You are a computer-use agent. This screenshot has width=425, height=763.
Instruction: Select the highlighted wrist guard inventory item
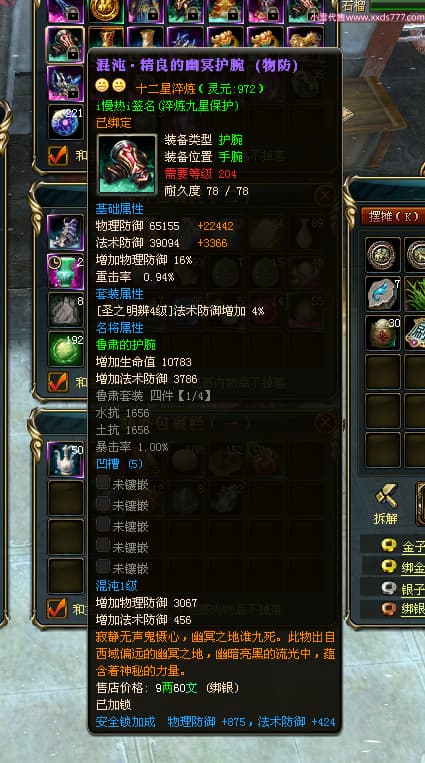tap(66, 45)
